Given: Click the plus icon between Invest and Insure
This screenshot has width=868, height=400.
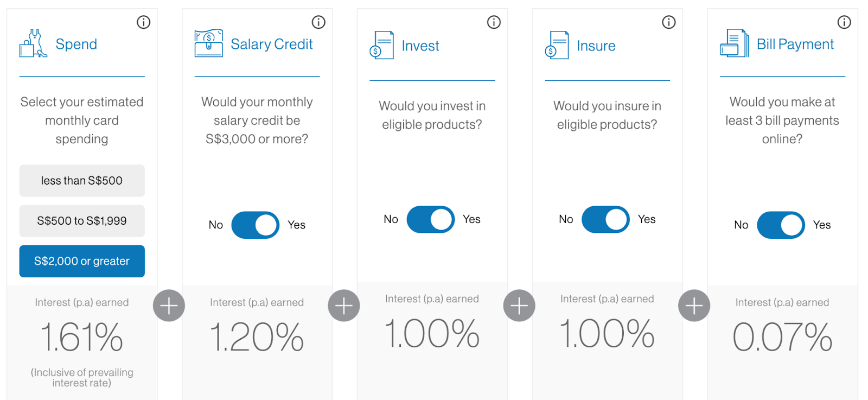Looking at the screenshot, I should pyautogui.click(x=519, y=306).
